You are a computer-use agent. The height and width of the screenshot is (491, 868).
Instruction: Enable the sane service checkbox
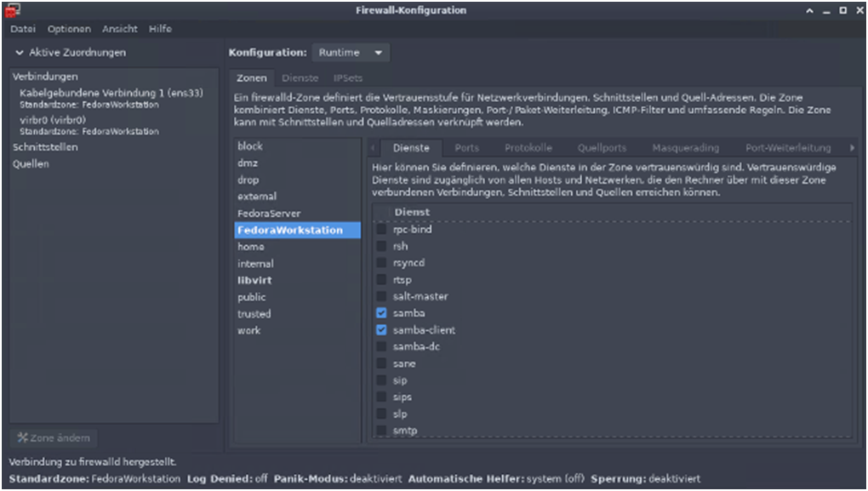(x=381, y=363)
